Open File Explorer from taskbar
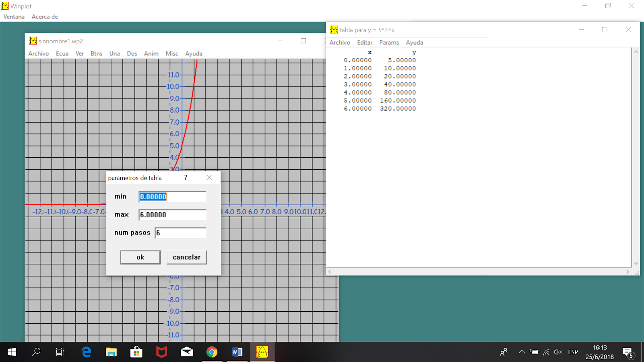Screen dimensions: 644x362 click(111, 352)
